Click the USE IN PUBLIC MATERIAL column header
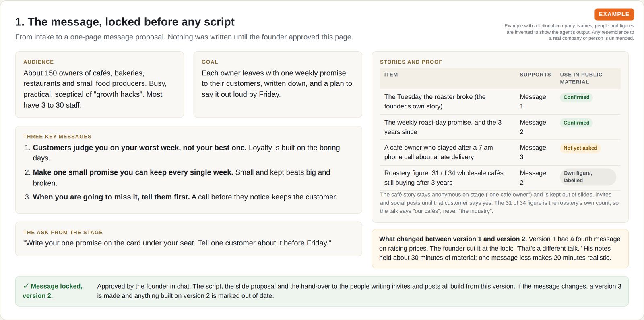Screen dimensions: 644x320 [x=581, y=78]
